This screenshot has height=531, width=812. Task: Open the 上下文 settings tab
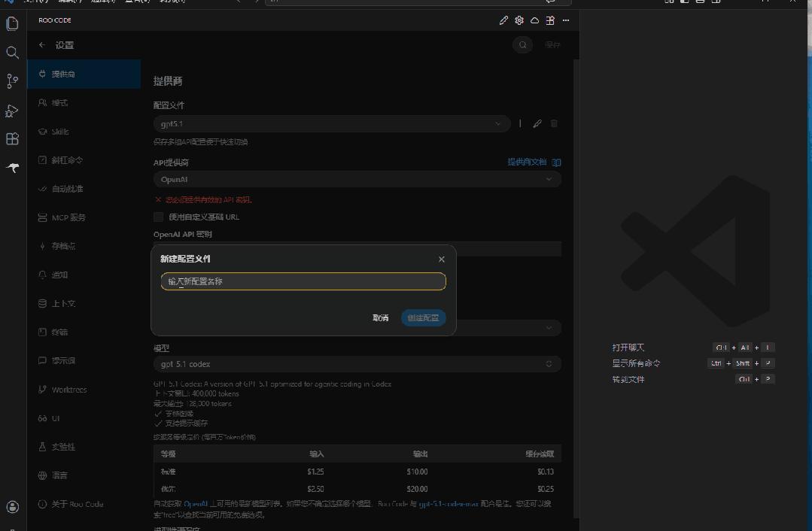point(84,304)
